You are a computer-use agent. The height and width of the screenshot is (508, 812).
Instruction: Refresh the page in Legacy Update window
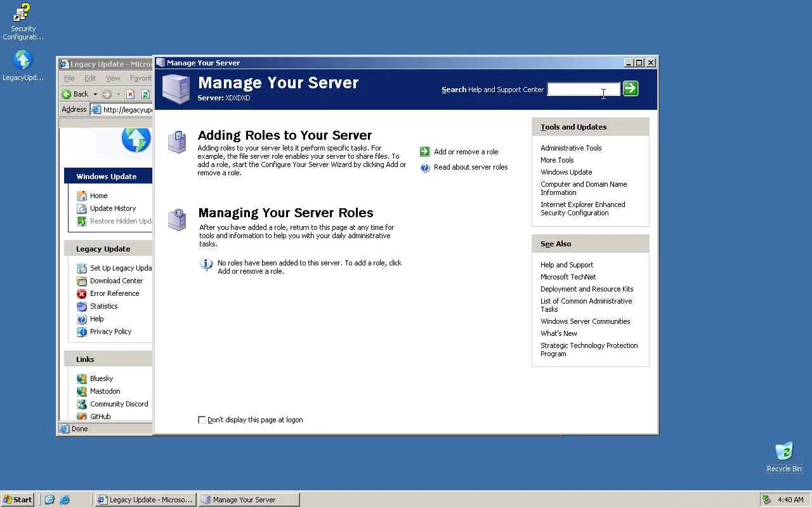(145, 94)
